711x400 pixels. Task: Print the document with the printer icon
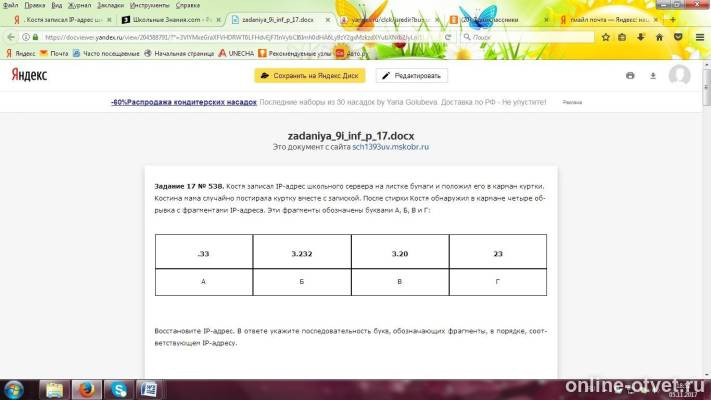[x=630, y=76]
